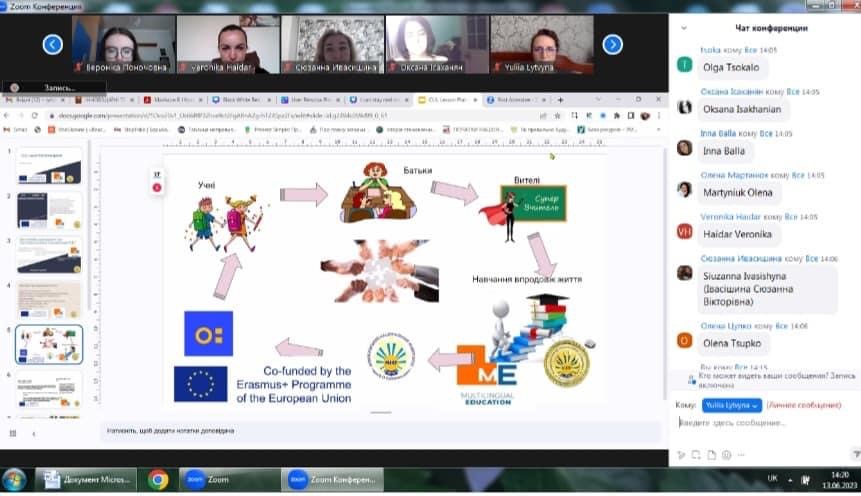Switch to grid view icon below filmstrip
This screenshot has height=496, width=861.
(x=13, y=433)
